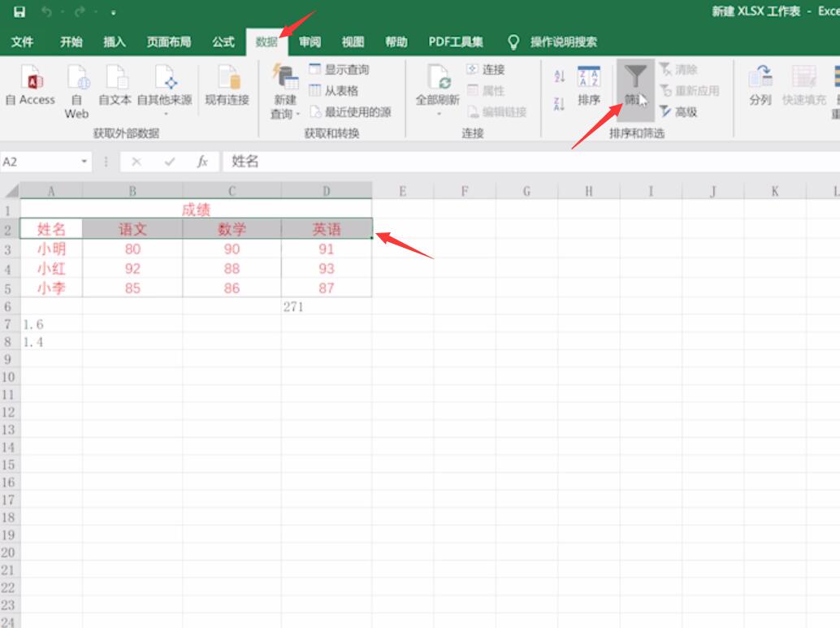The image size is (840, 628).
Task: Import data 自 Access icon
Action: (x=31, y=84)
